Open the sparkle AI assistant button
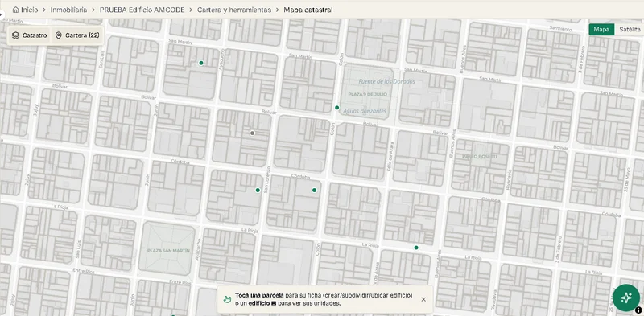The width and height of the screenshot is (644, 316). tap(626, 298)
